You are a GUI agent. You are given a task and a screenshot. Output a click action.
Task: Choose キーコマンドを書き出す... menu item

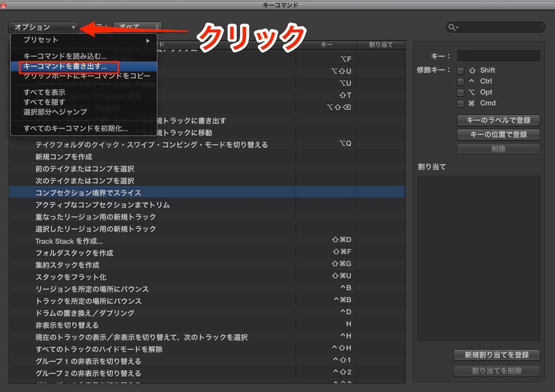pyautogui.click(x=83, y=66)
